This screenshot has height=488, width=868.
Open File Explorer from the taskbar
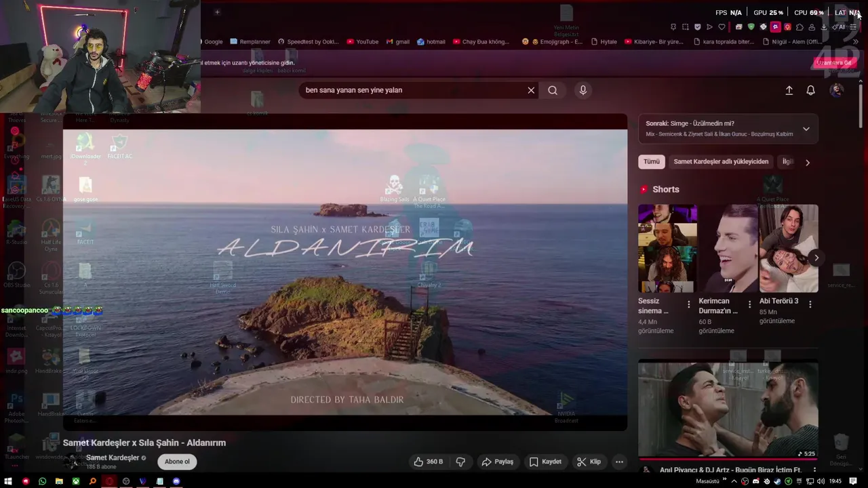59,481
